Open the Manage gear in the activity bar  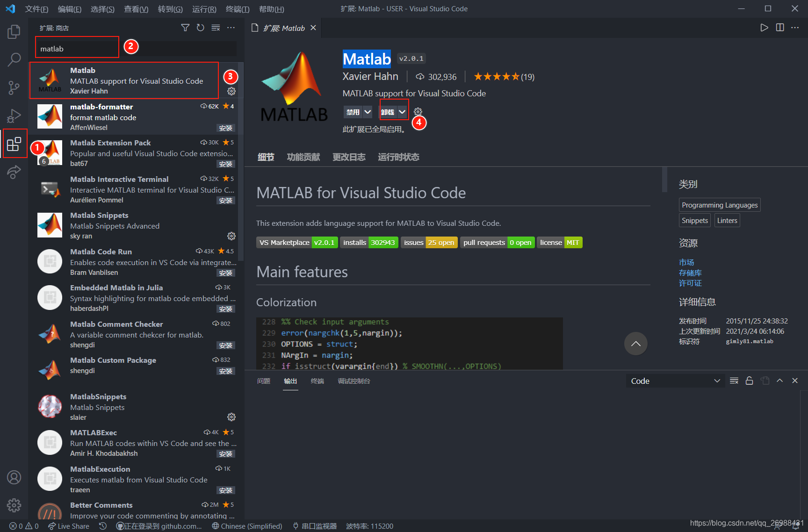(14, 505)
